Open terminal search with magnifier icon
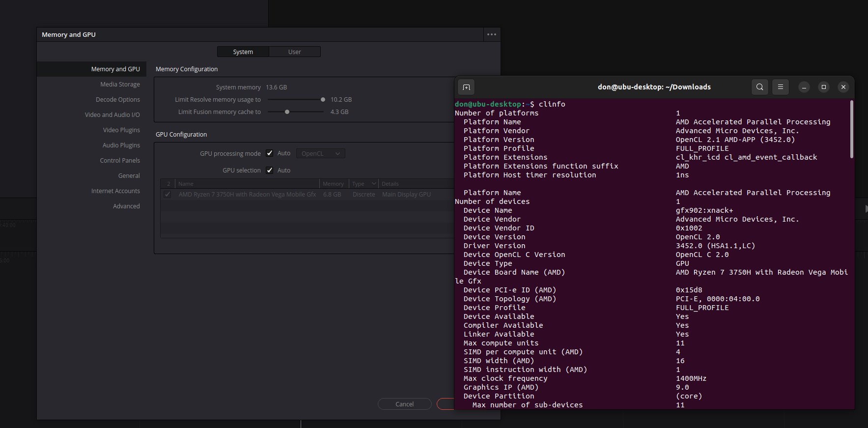 tap(759, 87)
